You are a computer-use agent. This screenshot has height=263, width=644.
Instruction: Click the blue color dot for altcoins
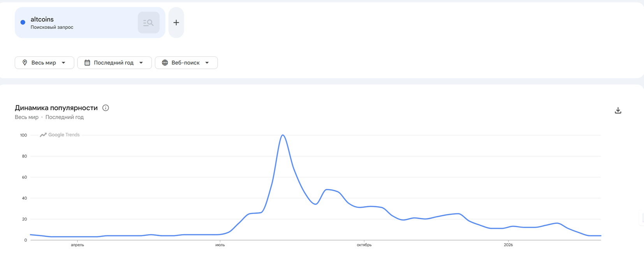[x=23, y=23]
